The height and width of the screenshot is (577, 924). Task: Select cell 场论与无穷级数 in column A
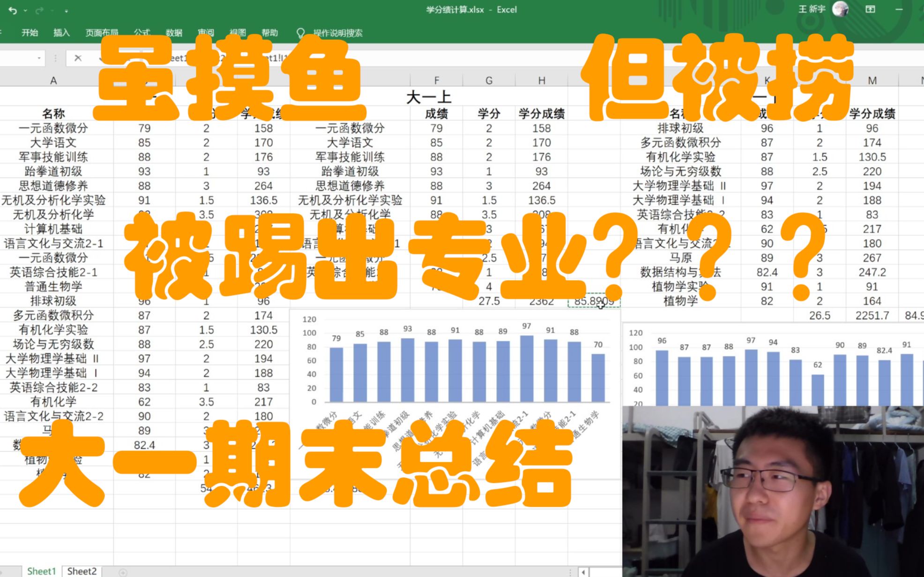pyautogui.click(x=53, y=344)
